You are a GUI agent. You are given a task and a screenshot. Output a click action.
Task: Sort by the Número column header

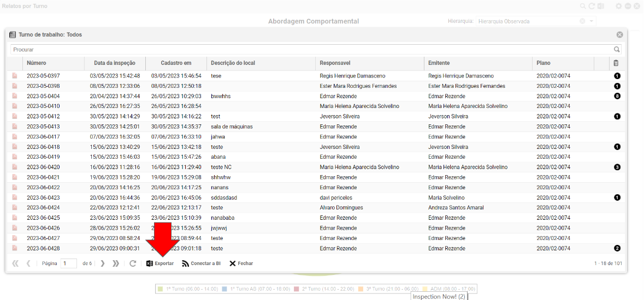[54, 63]
